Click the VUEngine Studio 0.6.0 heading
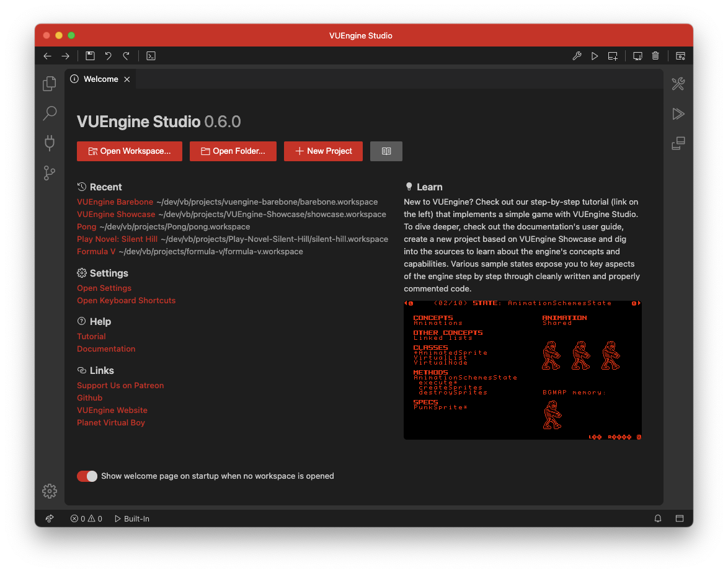The width and height of the screenshot is (728, 573). point(159,122)
